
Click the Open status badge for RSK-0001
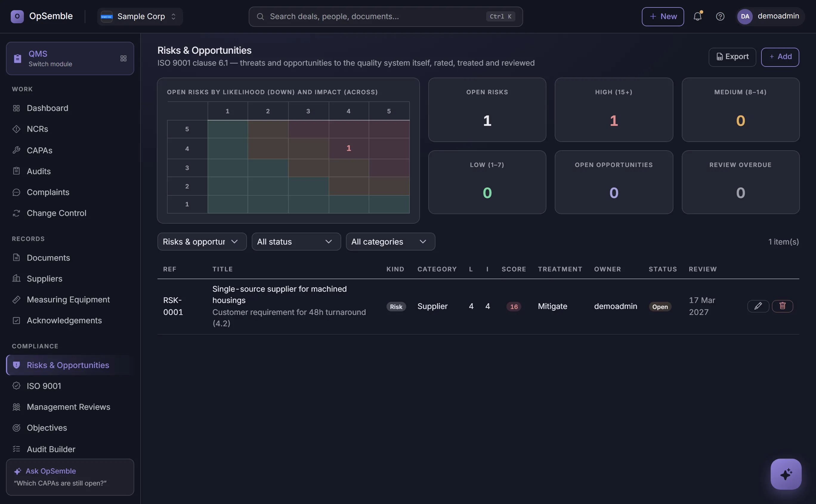tap(660, 307)
